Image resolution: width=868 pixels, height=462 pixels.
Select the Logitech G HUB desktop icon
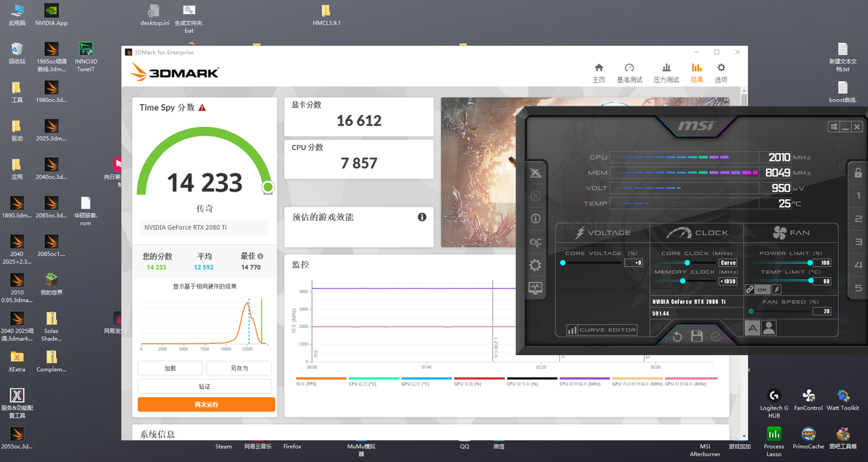click(x=774, y=403)
